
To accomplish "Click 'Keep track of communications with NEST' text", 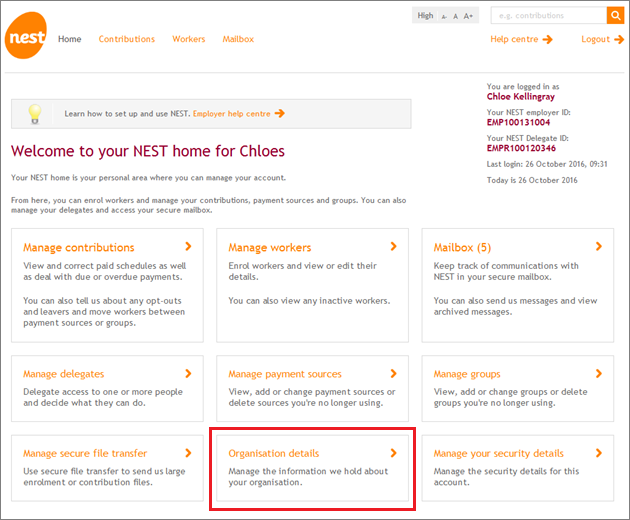I will pos(506,271).
